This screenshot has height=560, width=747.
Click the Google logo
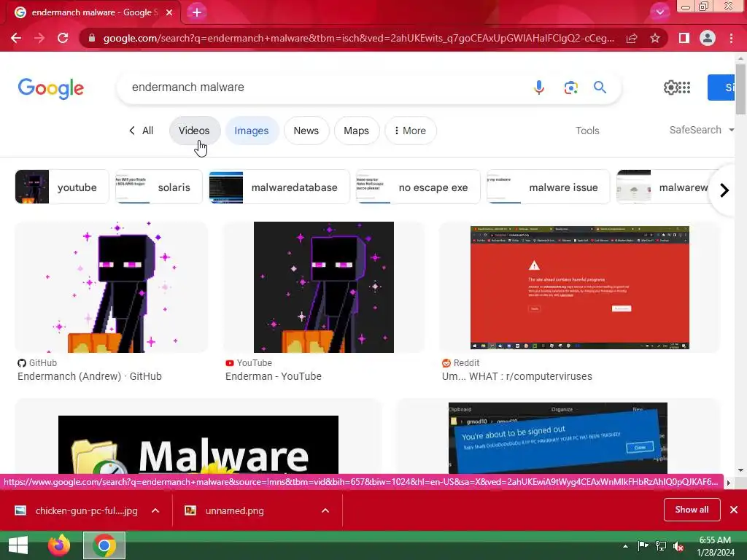(x=51, y=88)
